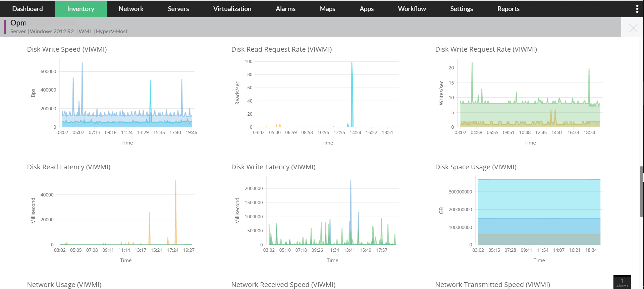Open the Reports menu
Viewport: 644px width, 289px height.
coord(508,9)
